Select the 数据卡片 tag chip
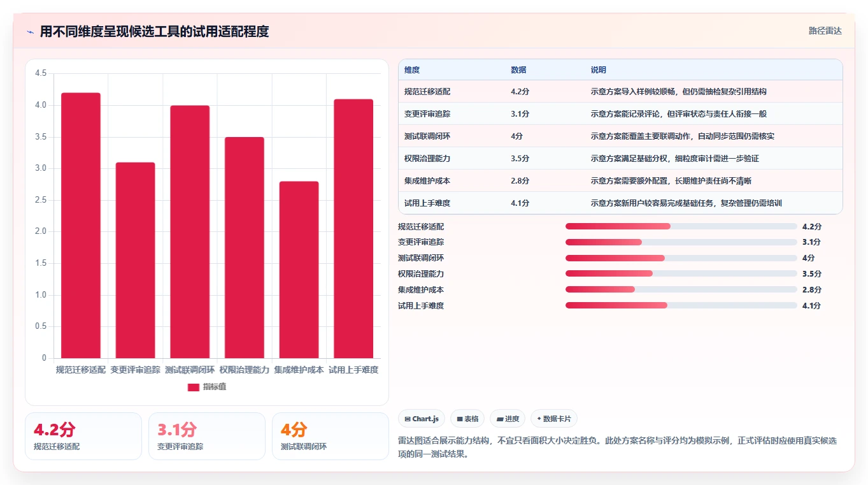This screenshot has height=485, width=868. 554,419
